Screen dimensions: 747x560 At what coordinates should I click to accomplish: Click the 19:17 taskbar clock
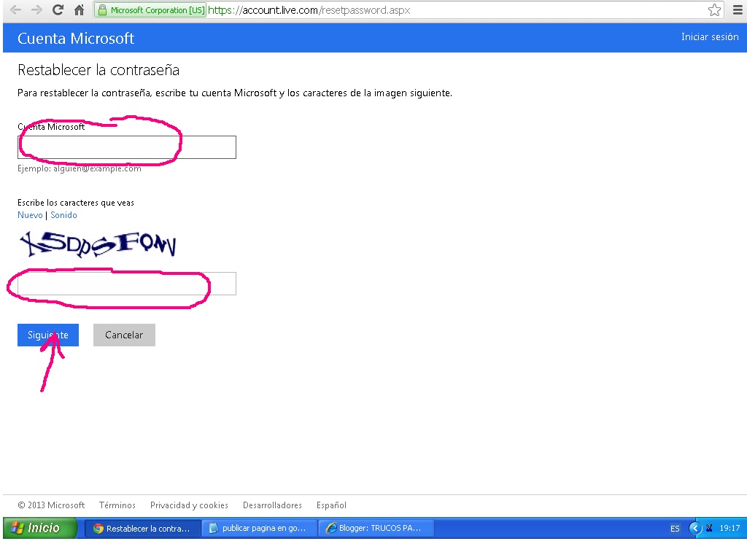(x=729, y=528)
